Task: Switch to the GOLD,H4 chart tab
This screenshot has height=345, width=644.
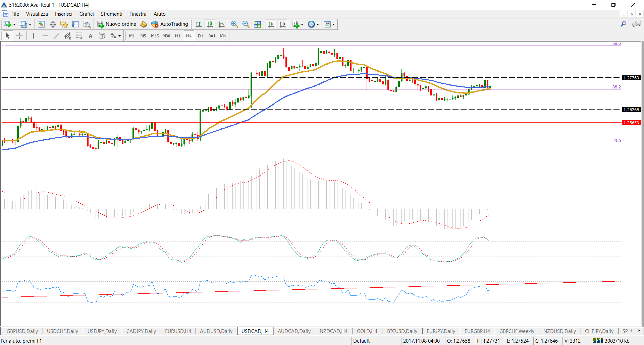Action: pos(367,331)
